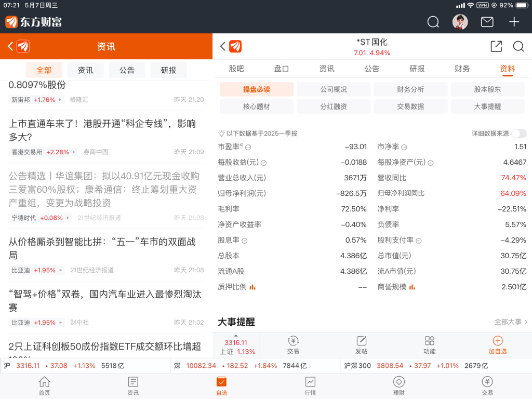Open article 智驾+价格双卷 news
The height and width of the screenshot is (399, 532).
click(105, 301)
